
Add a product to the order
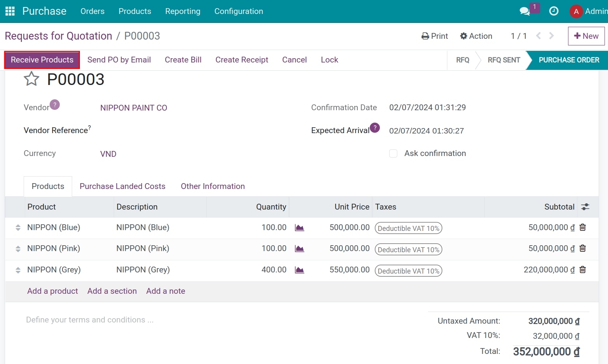pos(52,291)
